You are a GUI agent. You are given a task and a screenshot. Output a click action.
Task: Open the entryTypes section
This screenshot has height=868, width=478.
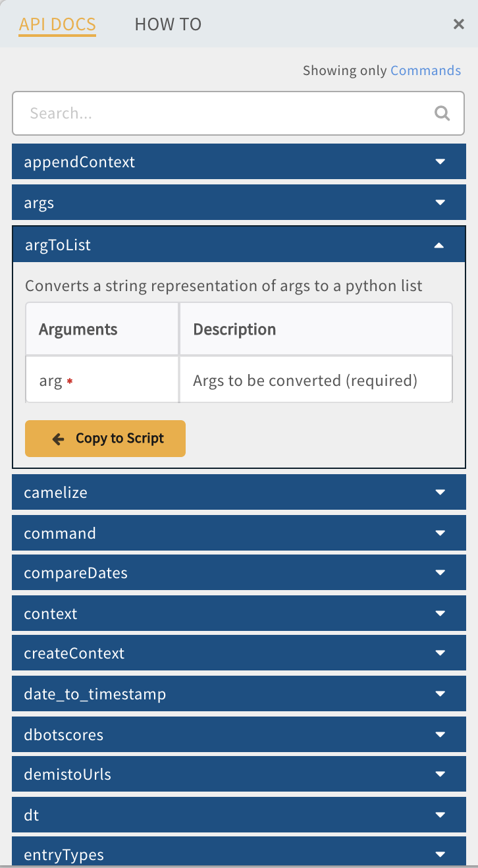coord(238,855)
